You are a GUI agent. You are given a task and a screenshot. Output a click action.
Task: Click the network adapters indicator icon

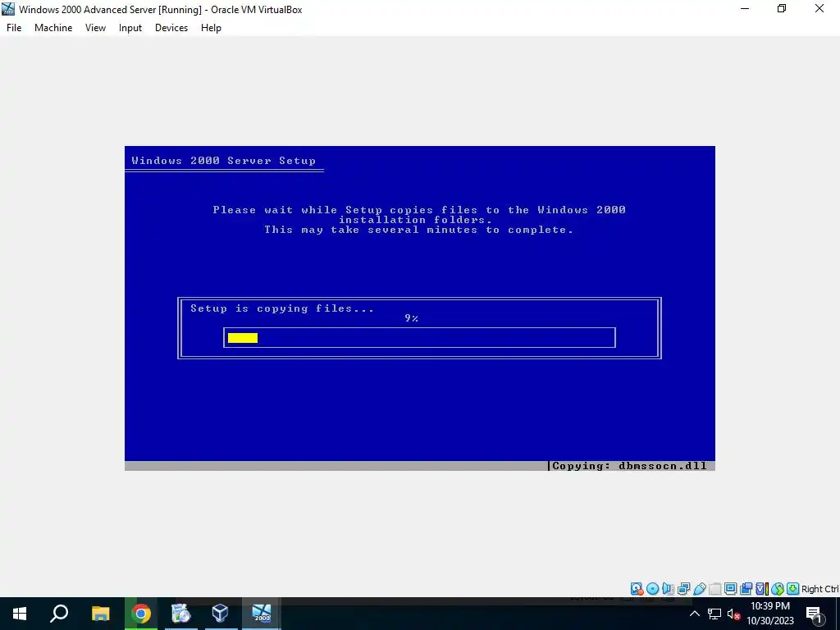tap(683, 589)
